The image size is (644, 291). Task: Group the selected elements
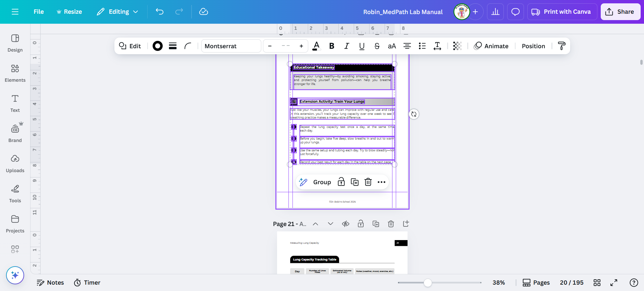tap(322, 182)
